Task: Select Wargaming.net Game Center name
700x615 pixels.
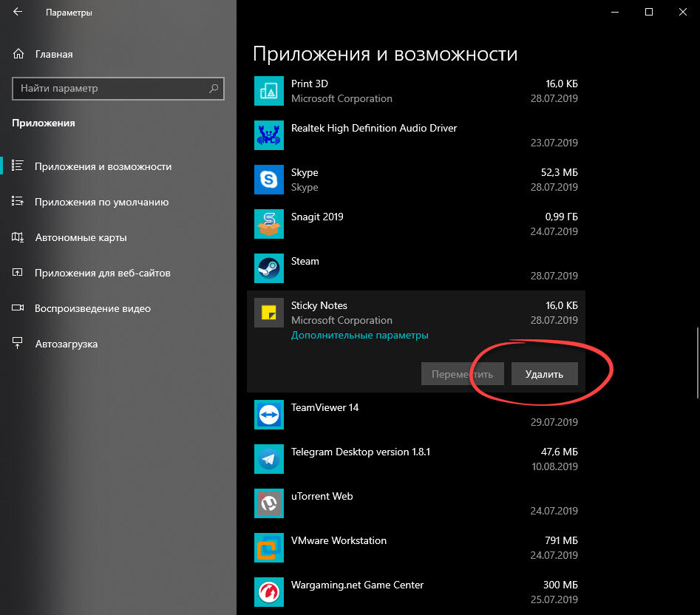Action: [357, 585]
